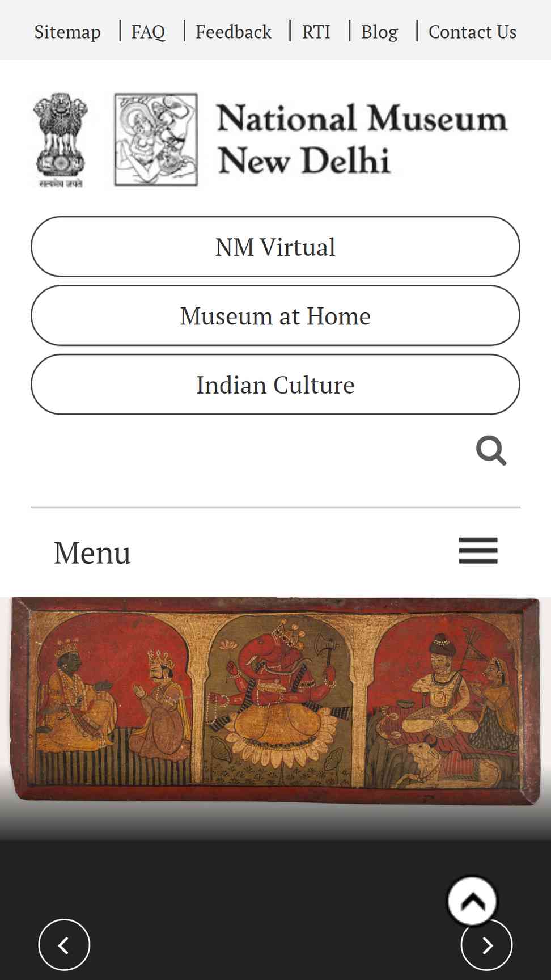Click the Indian national emblem logo
This screenshot has width=551, height=980.
[x=60, y=140]
